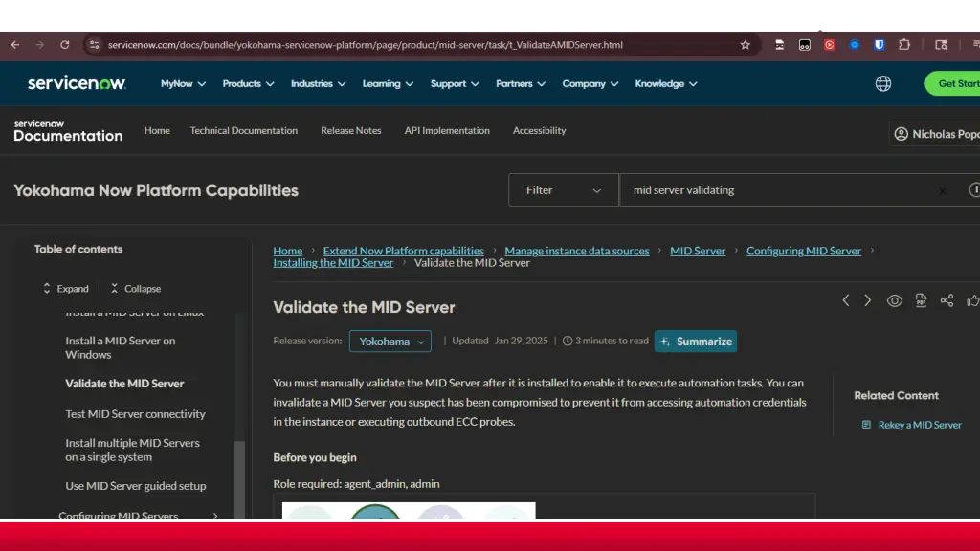Share the article via share icon
This screenshot has width=980, height=551.
(x=947, y=300)
